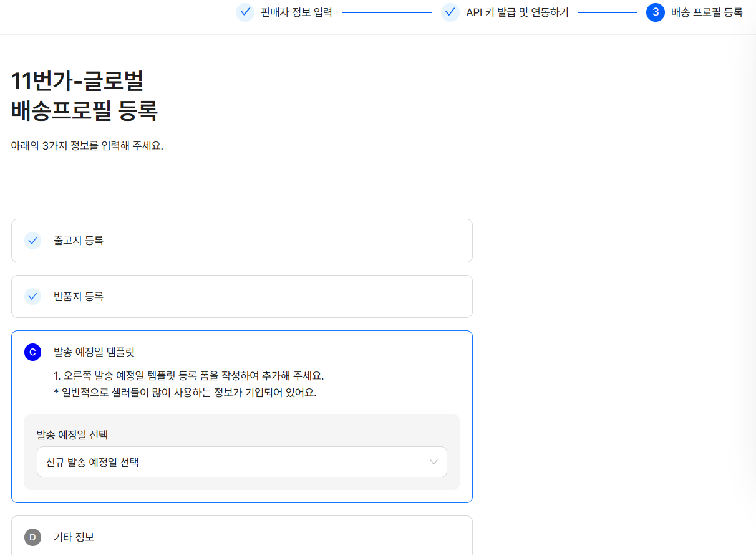The height and width of the screenshot is (556, 756).
Task: Click the dropdown chevron arrow in 발송 예정일 선택
Action: click(434, 462)
